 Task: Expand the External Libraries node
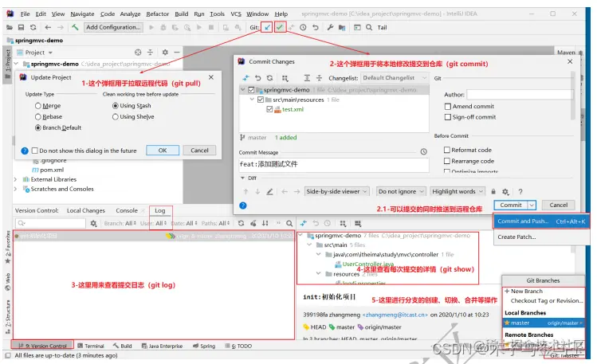16,179
